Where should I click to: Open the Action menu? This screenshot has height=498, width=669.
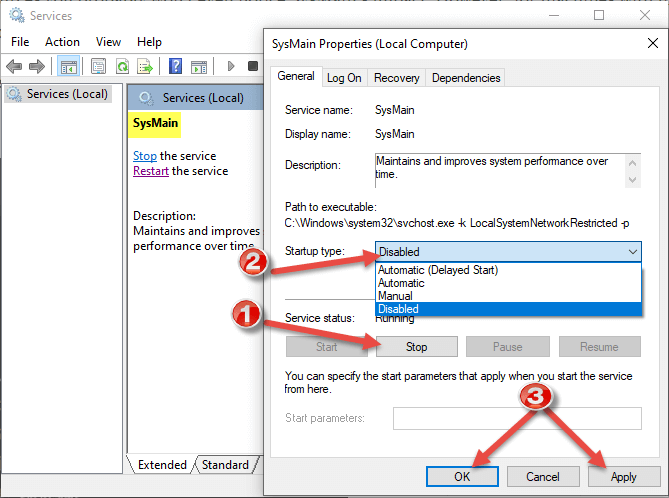click(x=62, y=42)
